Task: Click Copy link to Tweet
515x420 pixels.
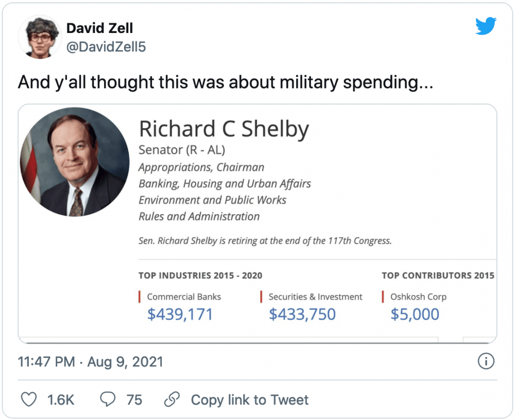Action: pos(250,399)
